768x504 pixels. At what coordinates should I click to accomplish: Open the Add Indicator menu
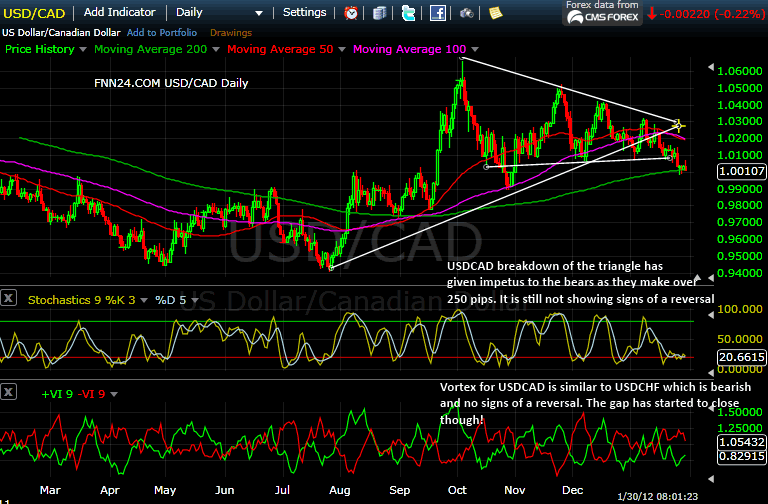point(120,13)
